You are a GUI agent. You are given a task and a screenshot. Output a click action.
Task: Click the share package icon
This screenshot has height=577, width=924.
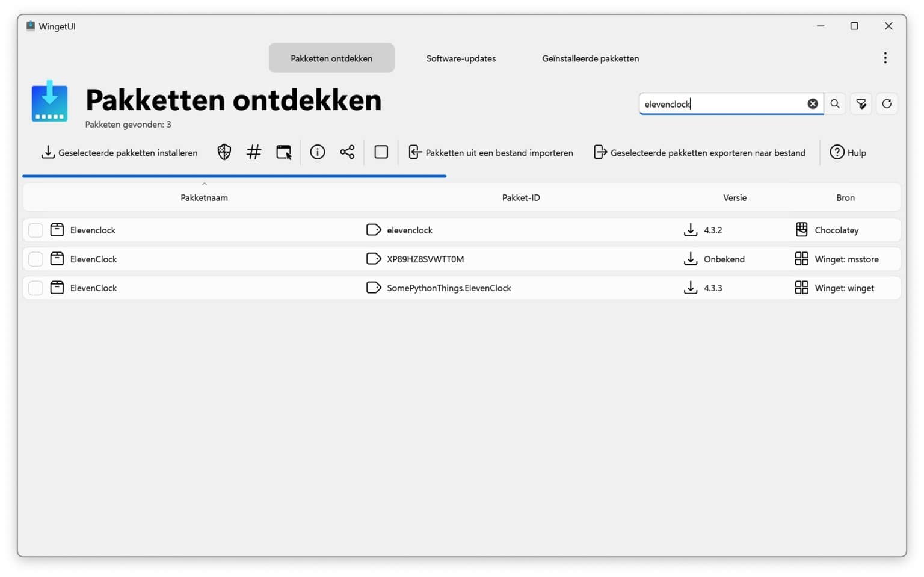(347, 152)
